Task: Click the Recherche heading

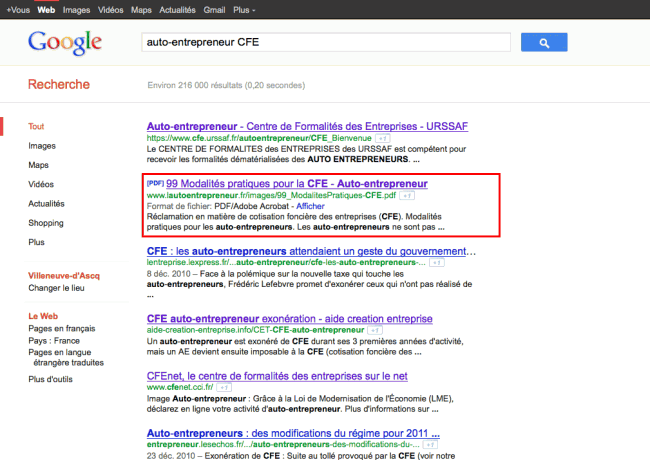Action: point(59,85)
